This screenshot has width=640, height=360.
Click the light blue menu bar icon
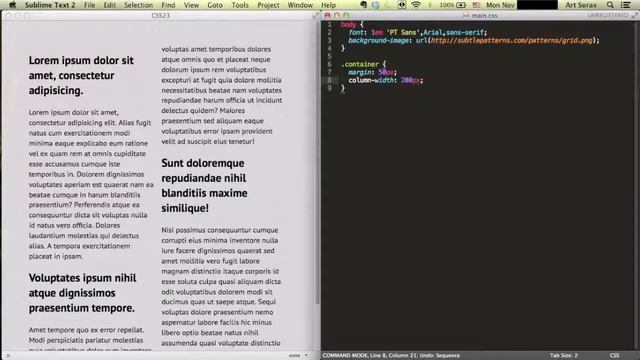coord(376,5)
